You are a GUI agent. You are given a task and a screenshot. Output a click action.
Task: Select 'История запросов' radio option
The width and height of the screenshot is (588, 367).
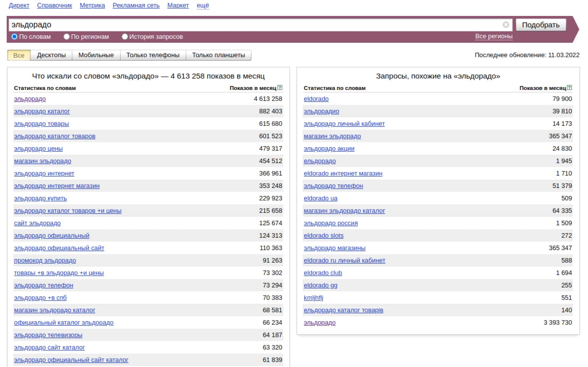point(125,37)
